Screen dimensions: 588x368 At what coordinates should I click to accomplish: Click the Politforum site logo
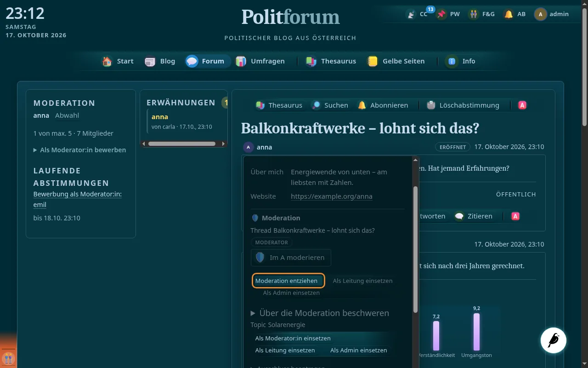click(x=291, y=17)
